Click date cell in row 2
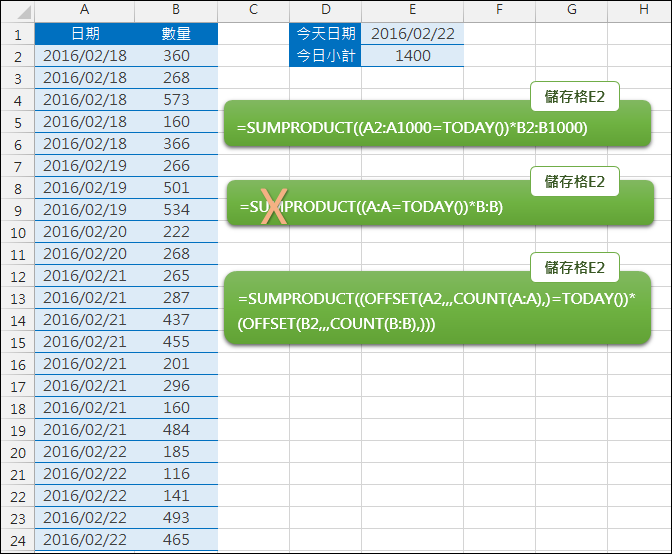This screenshot has height=554, width=672. click(85, 56)
